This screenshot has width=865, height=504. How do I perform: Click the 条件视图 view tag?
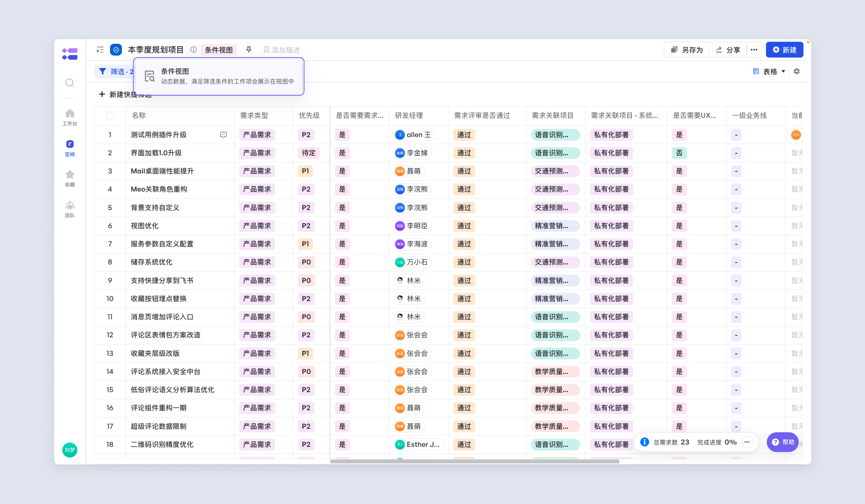coord(219,50)
